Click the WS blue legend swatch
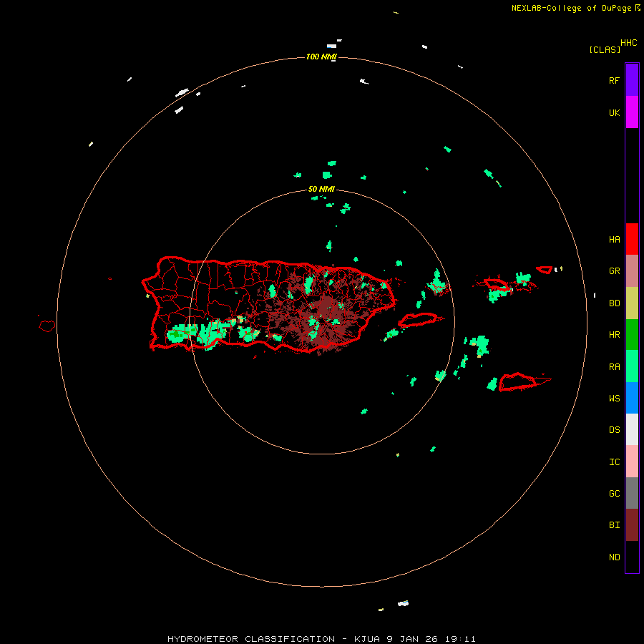The width and height of the screenshot is (644, 644). coord(632,398)
